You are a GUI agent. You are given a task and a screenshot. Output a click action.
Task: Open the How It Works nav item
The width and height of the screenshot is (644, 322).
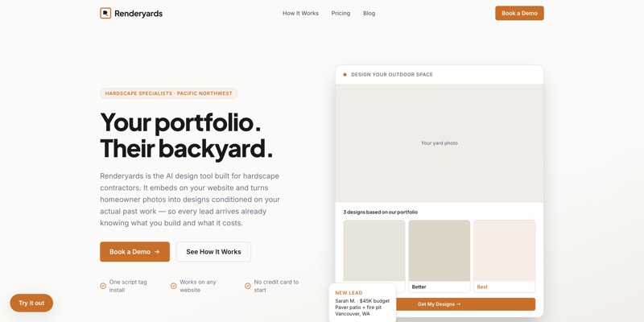pyautogui.click(x=300, y=13)
